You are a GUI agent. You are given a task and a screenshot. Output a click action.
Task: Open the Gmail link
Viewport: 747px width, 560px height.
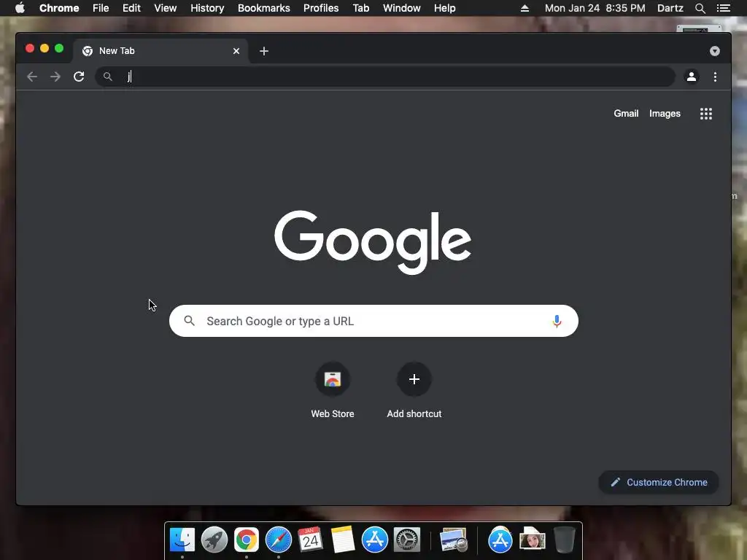click(625, 113)
